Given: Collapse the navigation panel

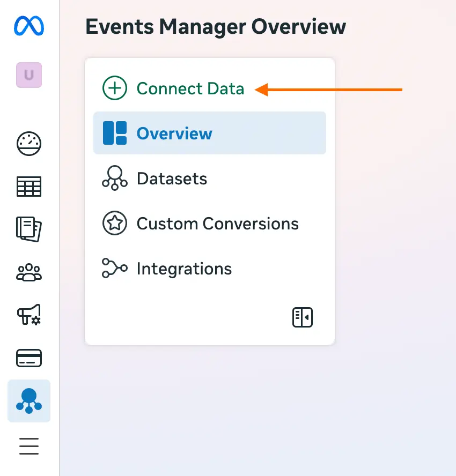Looking at the screenshot, I should point(302,317).
